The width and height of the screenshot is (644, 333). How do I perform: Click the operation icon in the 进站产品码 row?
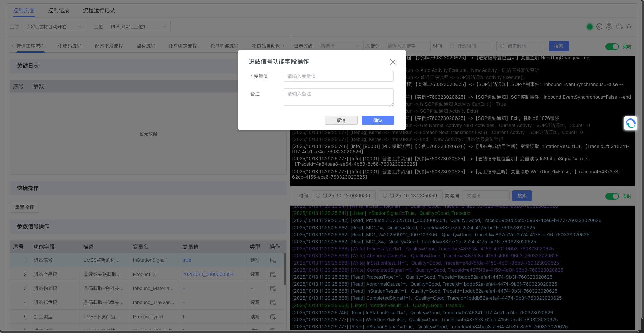tap(273, 275)
